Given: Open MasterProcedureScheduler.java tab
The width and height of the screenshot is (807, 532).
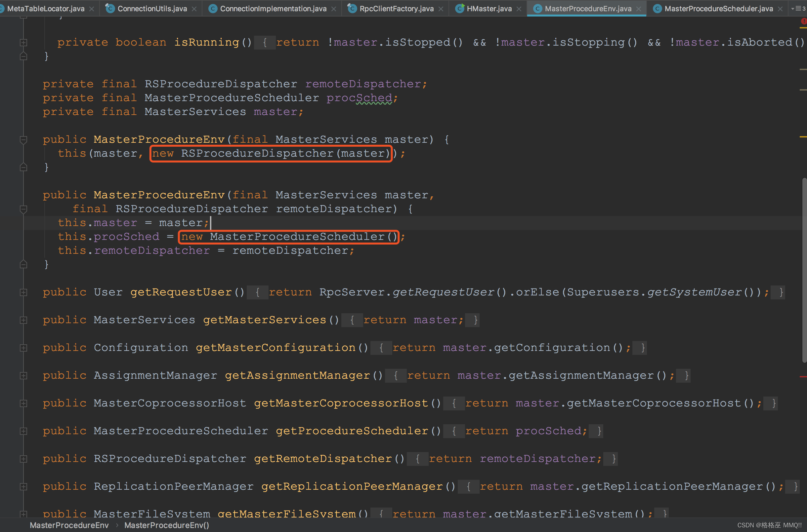Looking at the screenshot, I should [718, 9].
